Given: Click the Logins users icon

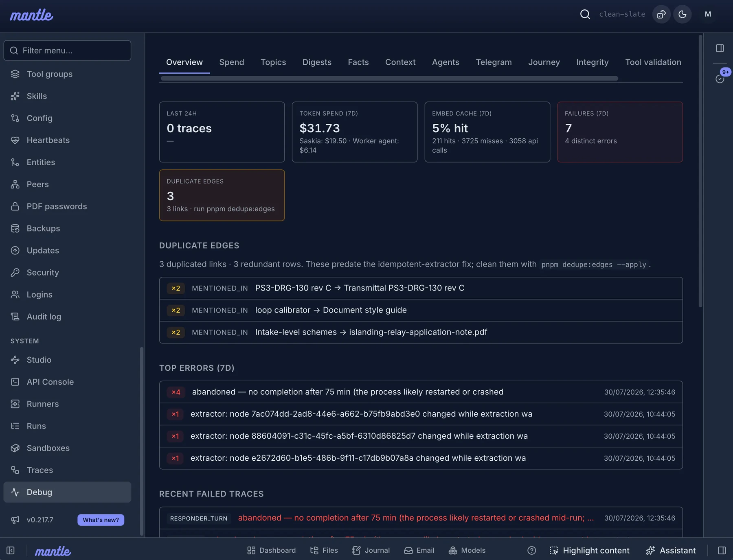Looking at the screenshot, I should [x=15, y=294].
